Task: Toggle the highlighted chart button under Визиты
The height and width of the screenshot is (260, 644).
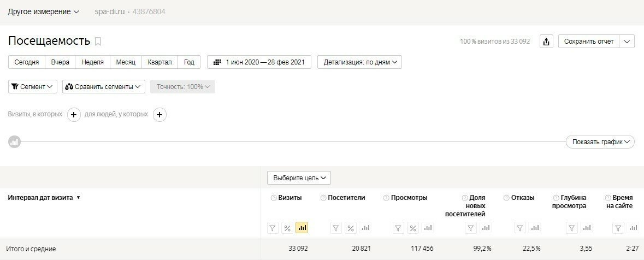Action: 302,228
